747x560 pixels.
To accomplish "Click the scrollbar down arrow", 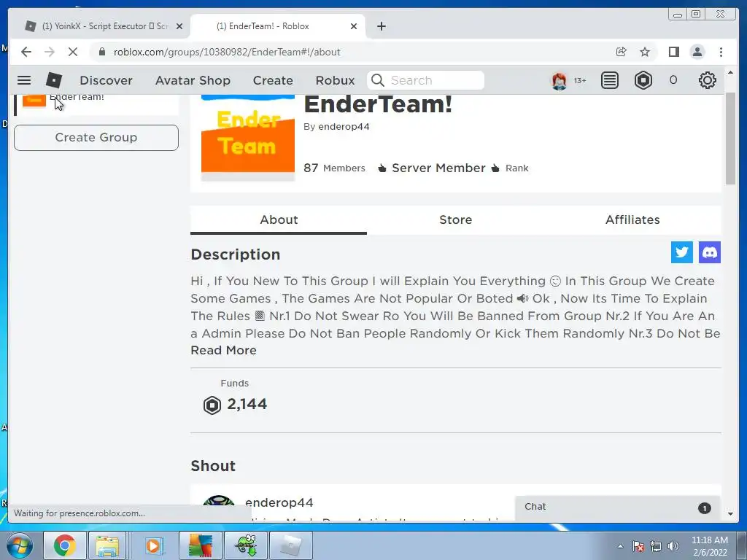I will (x=730, y=514).
